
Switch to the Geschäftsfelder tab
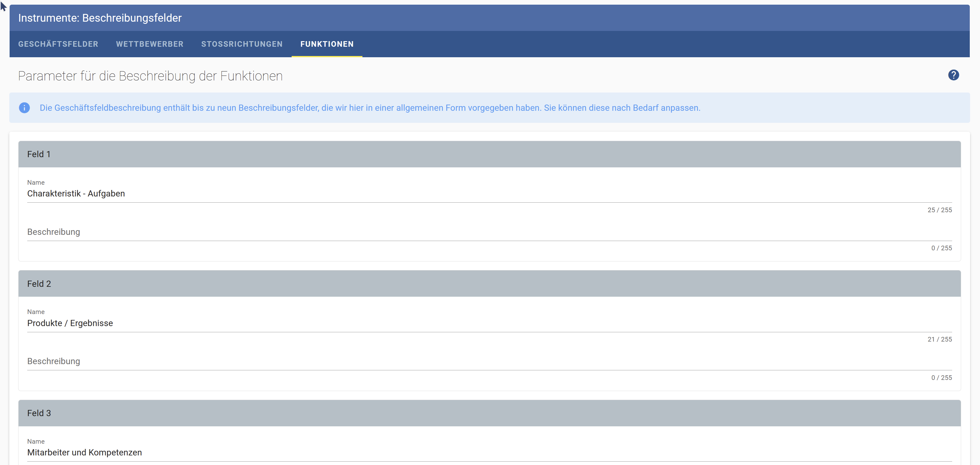58,44
